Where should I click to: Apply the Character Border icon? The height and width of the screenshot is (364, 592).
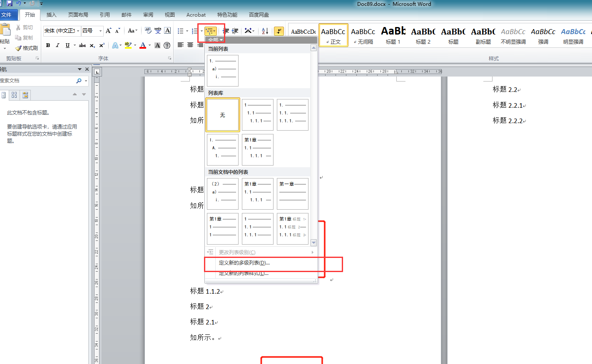coord(167,31)
